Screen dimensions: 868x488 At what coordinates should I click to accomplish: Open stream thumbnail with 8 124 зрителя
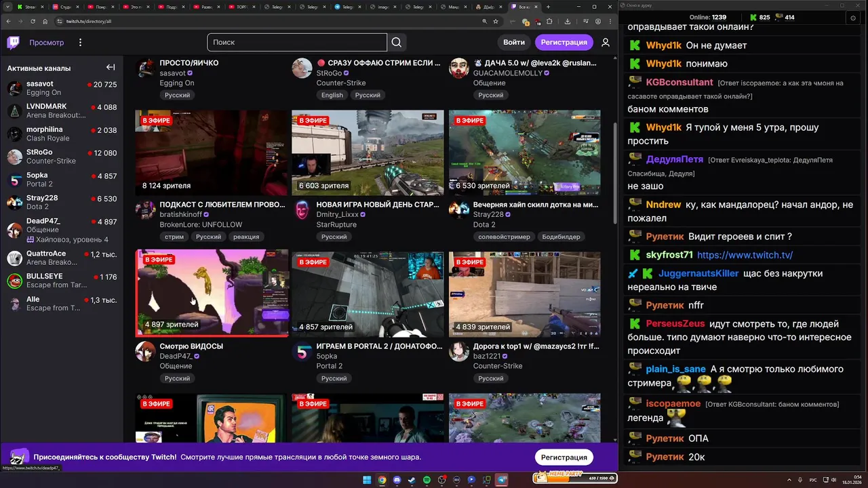coord(212,152)
